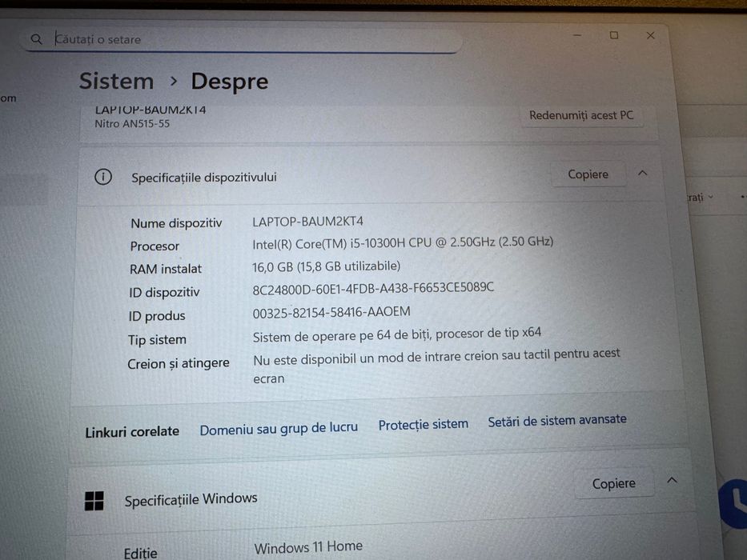Viewport: 747px width, 560px height.
Task: Open 'Domeniu sau grup de lucru' link
Action: coord(279,429)
